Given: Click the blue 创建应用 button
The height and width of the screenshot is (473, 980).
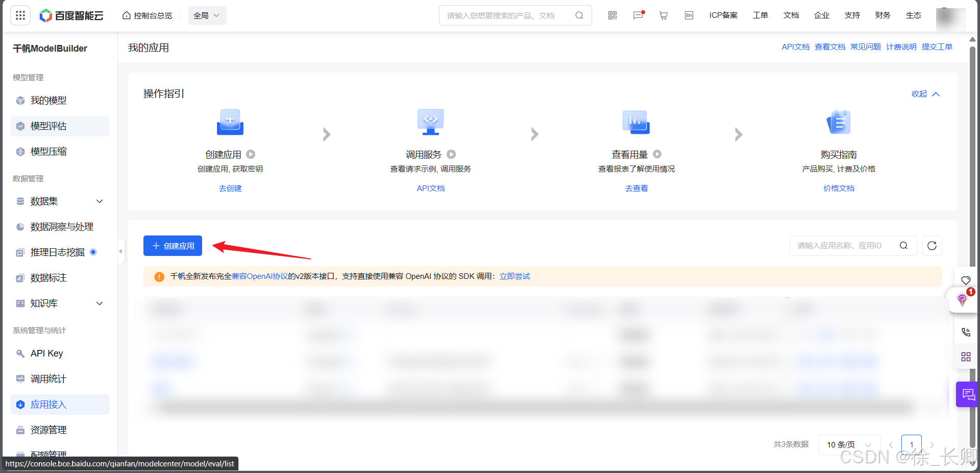Looking at the screenshot, I should (x=173, y=246).
